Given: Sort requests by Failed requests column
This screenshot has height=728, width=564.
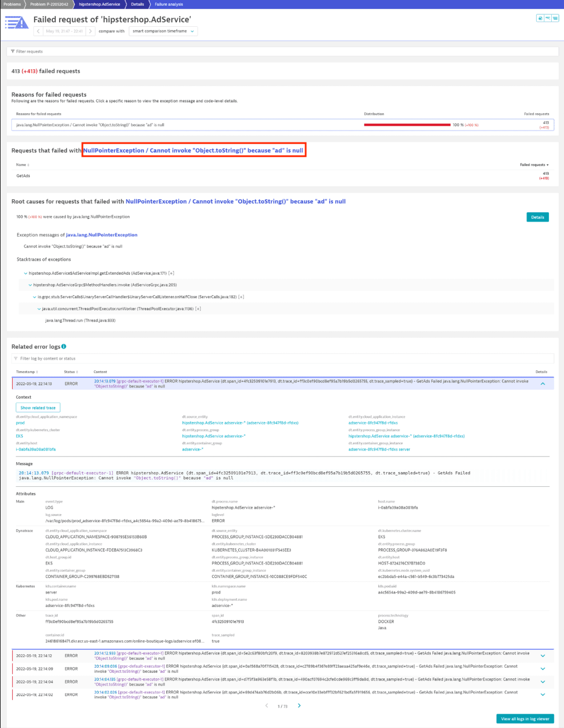Looking at the screenshot, I should click(x=534, y=165).
